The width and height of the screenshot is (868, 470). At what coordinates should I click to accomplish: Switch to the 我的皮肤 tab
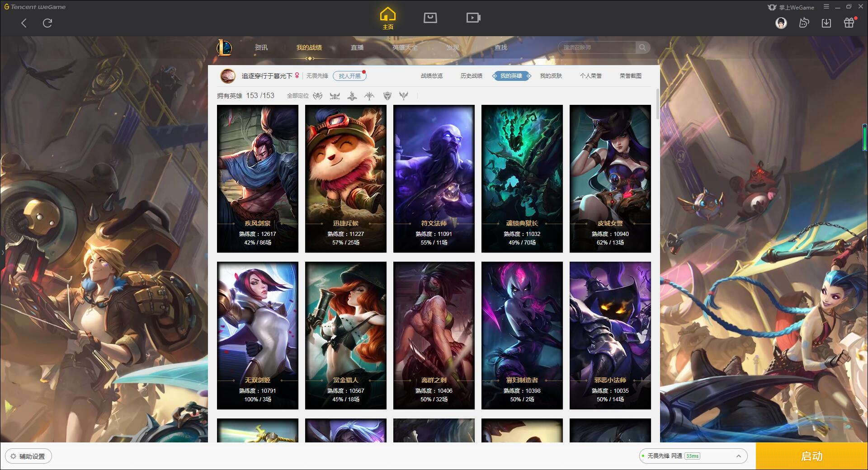[551, 76]
